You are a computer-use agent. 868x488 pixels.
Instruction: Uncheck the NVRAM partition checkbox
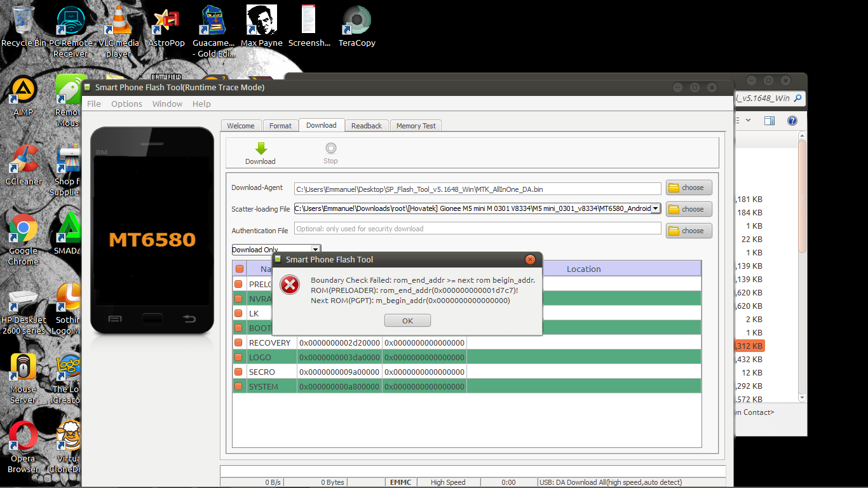click(x=239, y=299)
